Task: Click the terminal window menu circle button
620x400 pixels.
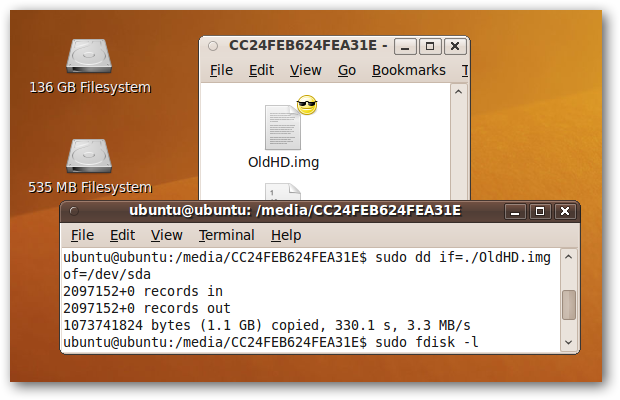Action: click(74, 211)
